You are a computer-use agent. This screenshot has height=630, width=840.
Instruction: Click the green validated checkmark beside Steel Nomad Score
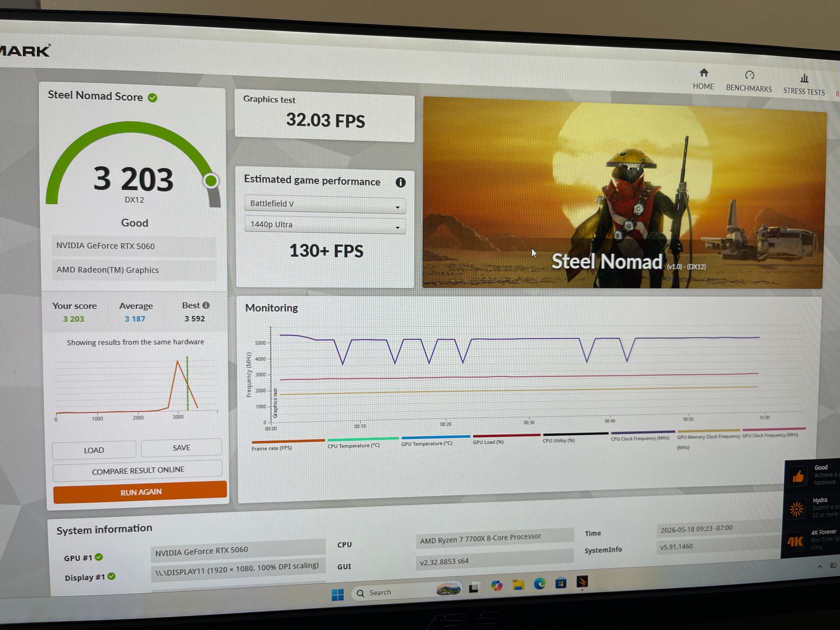pyautogui.click(x=153, y=98)
